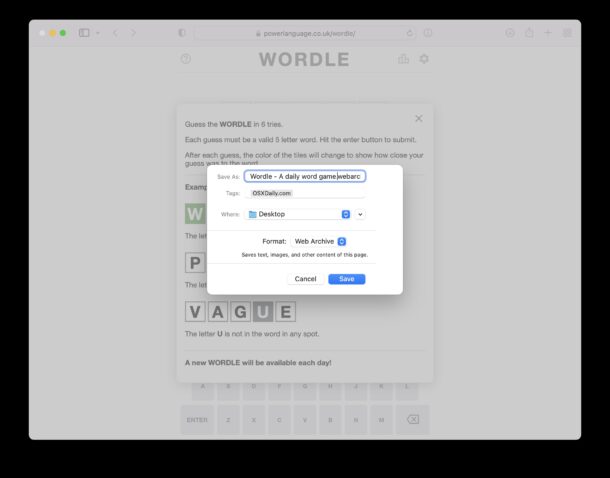
Task: Reload the page from address bar
Action: point(409,33)
